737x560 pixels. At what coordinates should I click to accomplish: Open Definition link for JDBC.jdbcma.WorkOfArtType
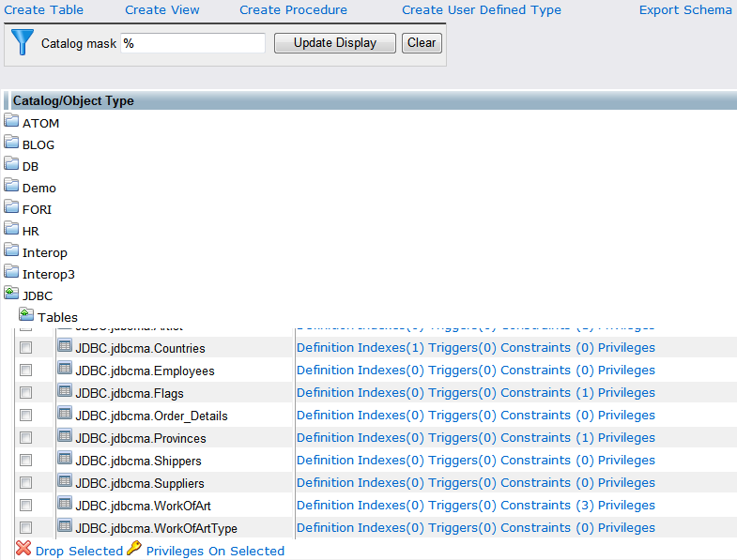tap(325, 528)
